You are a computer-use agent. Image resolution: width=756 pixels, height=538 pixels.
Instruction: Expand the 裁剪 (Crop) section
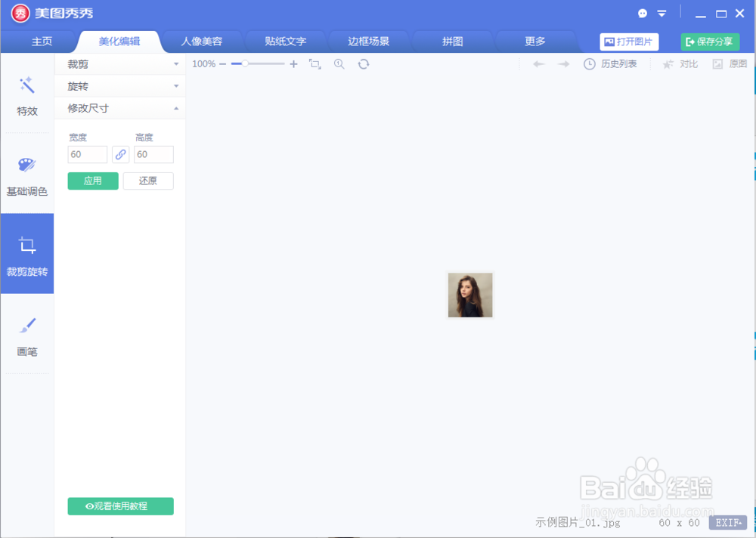[119, 64]
